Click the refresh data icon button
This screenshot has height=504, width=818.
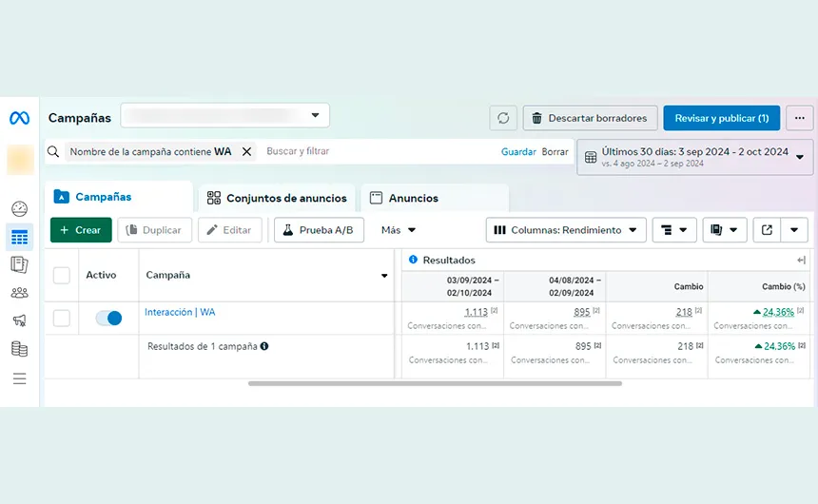[503, 118]
